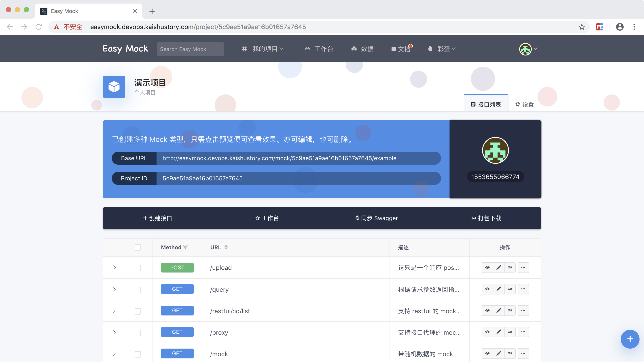The height and width of the screenshot is (362, 644).
Task: Select the Easy Mock browser tab
Action: click(89, 11)
